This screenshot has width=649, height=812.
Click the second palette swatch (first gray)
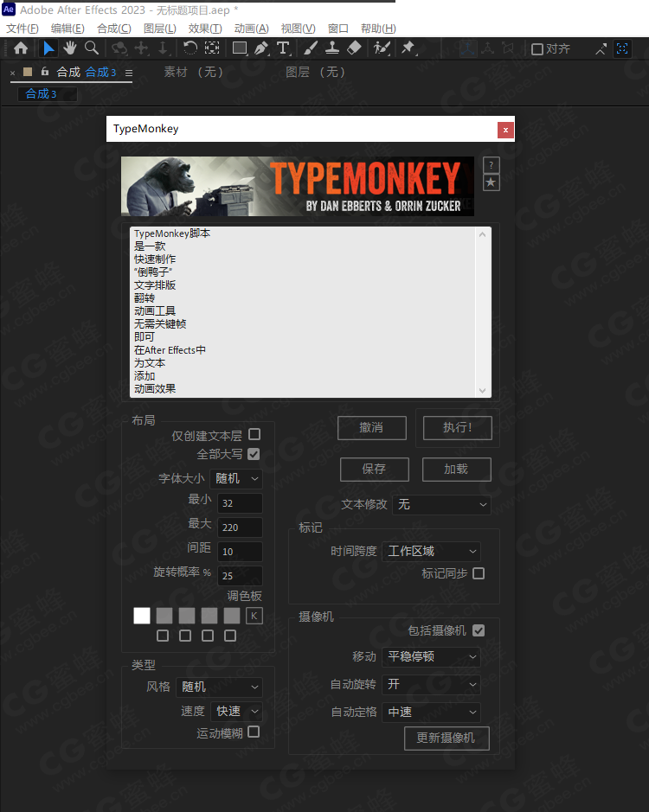click(x=164, y=616)
